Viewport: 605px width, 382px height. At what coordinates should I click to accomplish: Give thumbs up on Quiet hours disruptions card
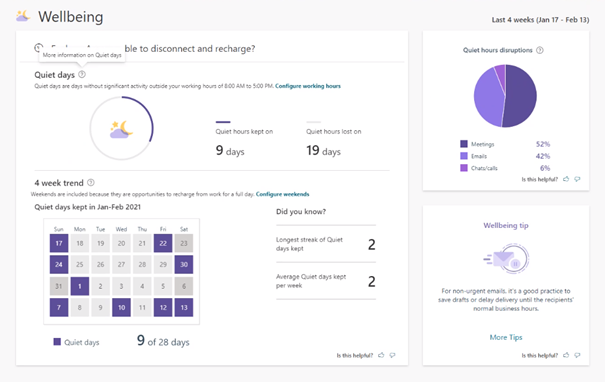tap(566, 179)
